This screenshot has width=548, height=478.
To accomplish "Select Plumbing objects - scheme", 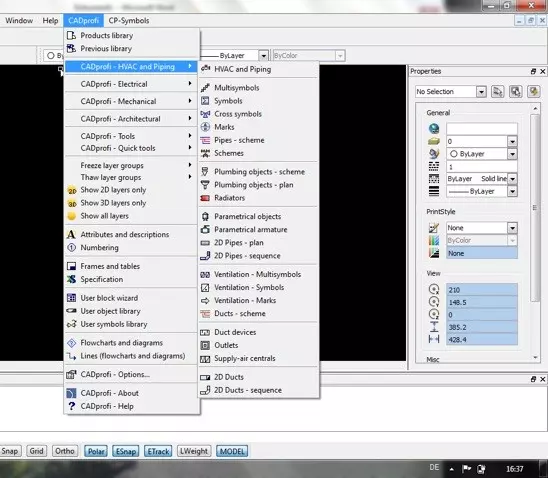I will (259, 172).
